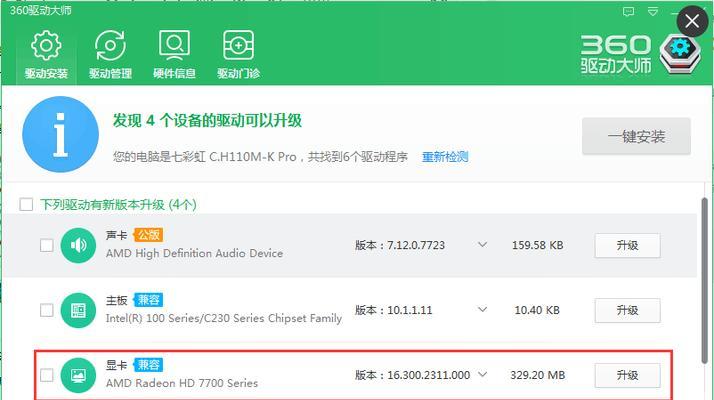The height and width of the screenshot is (400, 714).
Task: Click the AMD Radeon HD 7700 Series text
Action: [182, 383]
